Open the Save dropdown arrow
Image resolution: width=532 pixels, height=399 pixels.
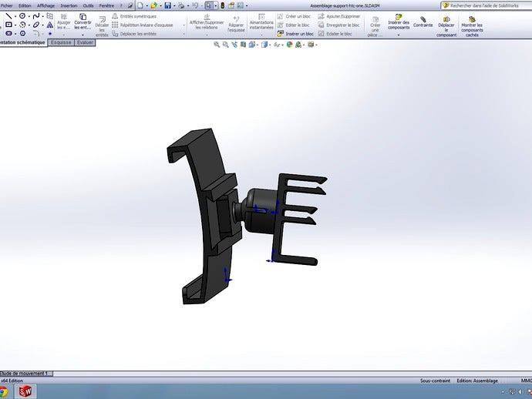[174, 5]
